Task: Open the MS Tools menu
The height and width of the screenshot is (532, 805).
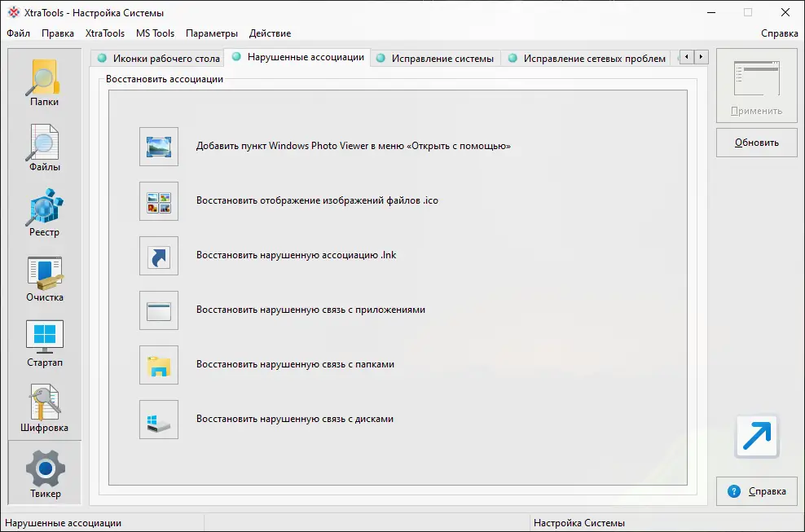Action: point(155,33)
